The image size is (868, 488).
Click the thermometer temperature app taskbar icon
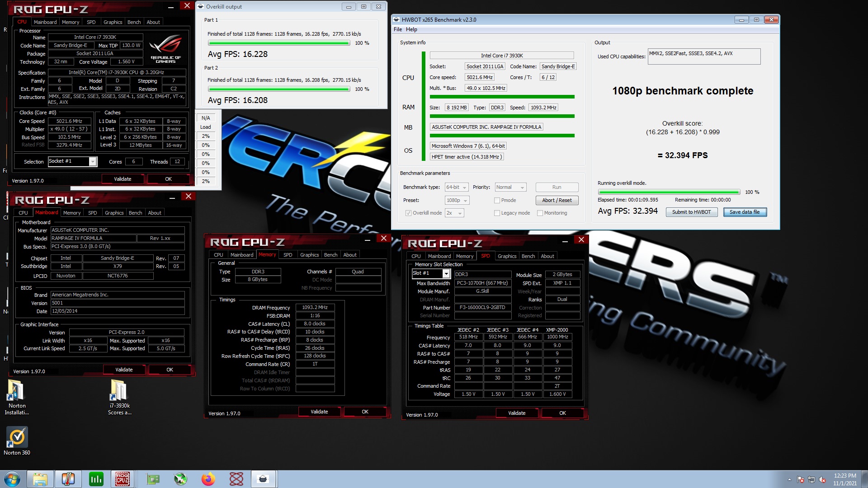(68, 479)
